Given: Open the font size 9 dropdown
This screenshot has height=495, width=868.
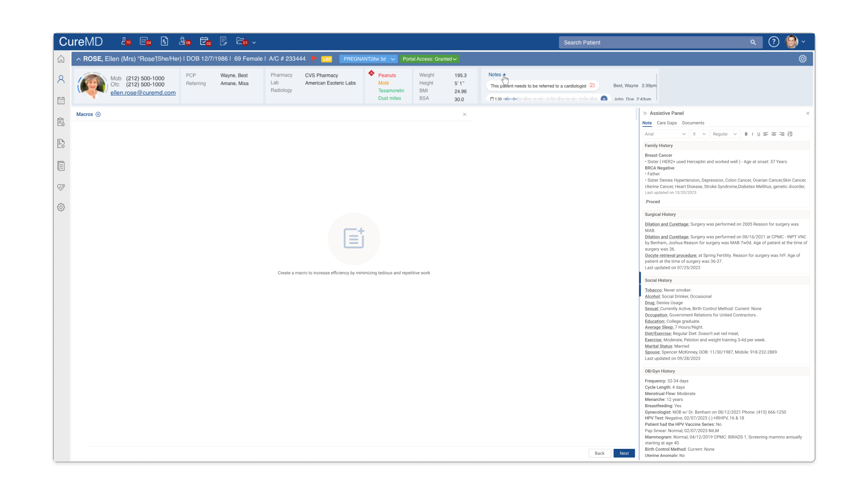Looking at the screenshot, I should (x=699, y=134).
